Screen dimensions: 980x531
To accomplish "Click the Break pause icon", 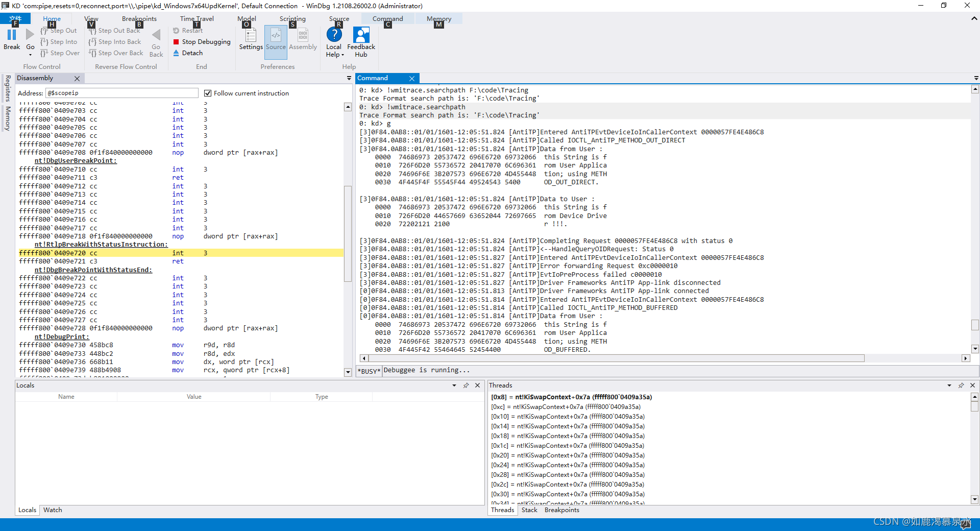I will [x=12, y=35].
